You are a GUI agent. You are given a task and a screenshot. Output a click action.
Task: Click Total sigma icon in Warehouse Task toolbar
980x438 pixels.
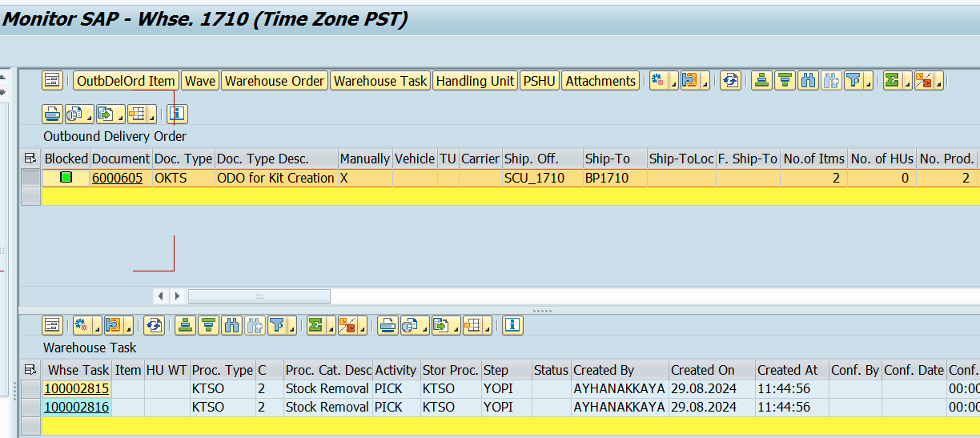(x=315, y=325)
